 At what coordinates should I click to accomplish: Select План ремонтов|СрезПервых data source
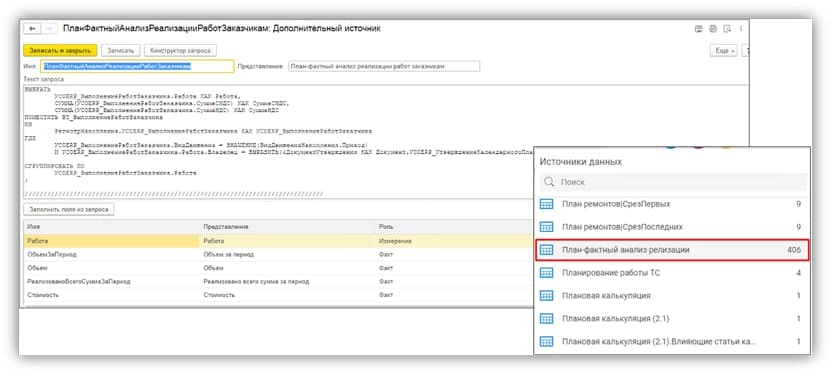(672, 204)
